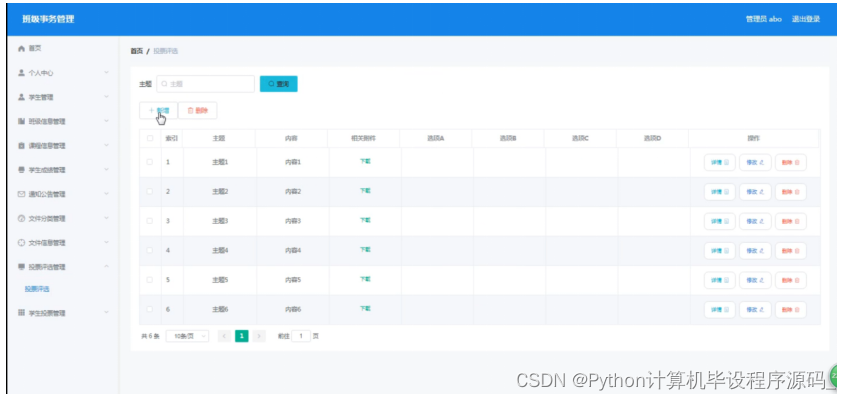851x400 pixels.
Task: Check the checkbox for row 主题6
Action: coord(150,309)
